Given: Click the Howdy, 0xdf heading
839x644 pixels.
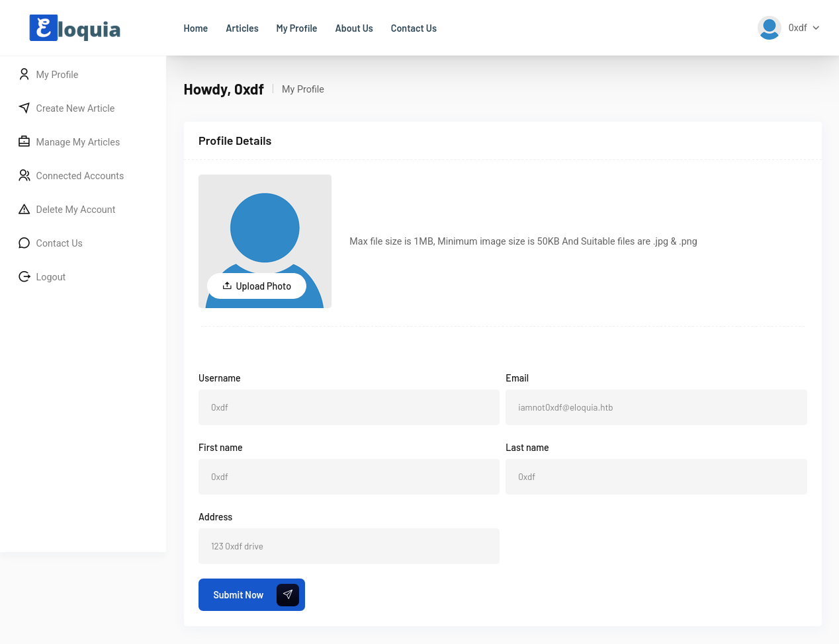Looking at the screenshot, I should 224,89.
